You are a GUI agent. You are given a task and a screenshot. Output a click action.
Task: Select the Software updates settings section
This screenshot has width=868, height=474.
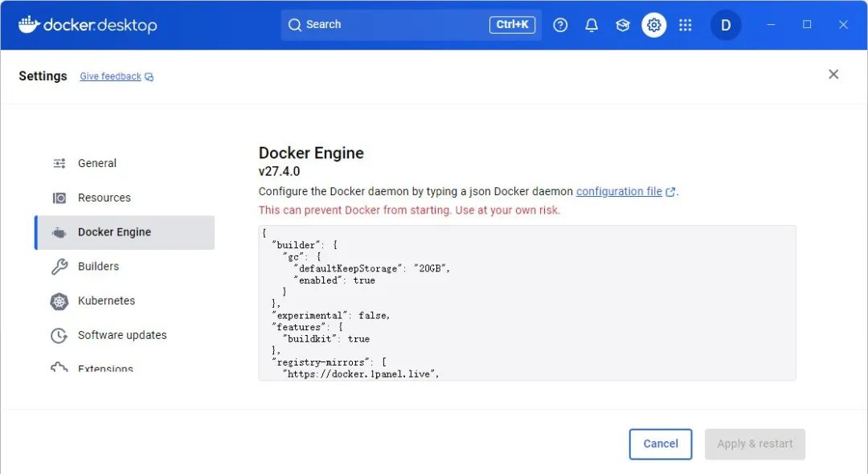click(x=125, y=335)
